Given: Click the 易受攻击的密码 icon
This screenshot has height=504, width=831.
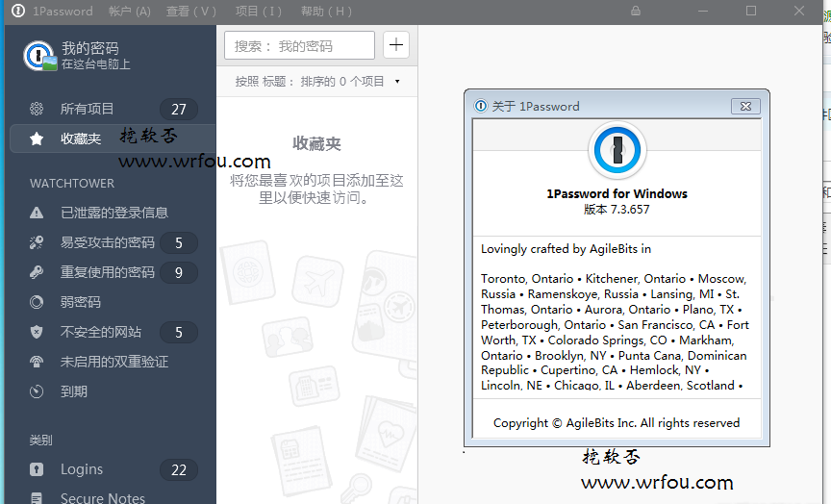Looking at the screenshot, I should tap(37, 242).
